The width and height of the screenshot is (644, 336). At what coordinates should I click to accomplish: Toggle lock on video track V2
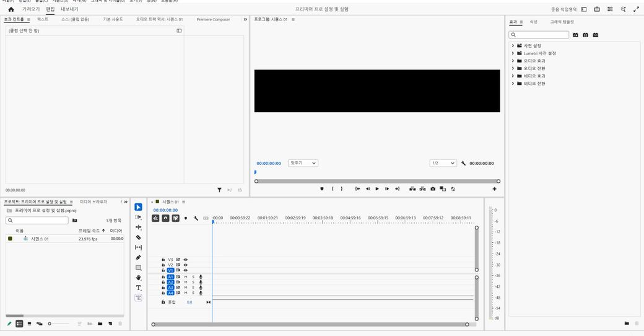pyautogui.click(x=163, y=265)
